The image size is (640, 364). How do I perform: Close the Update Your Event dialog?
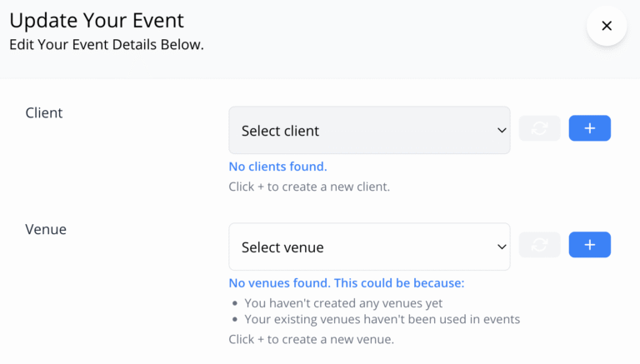point(606,26)
